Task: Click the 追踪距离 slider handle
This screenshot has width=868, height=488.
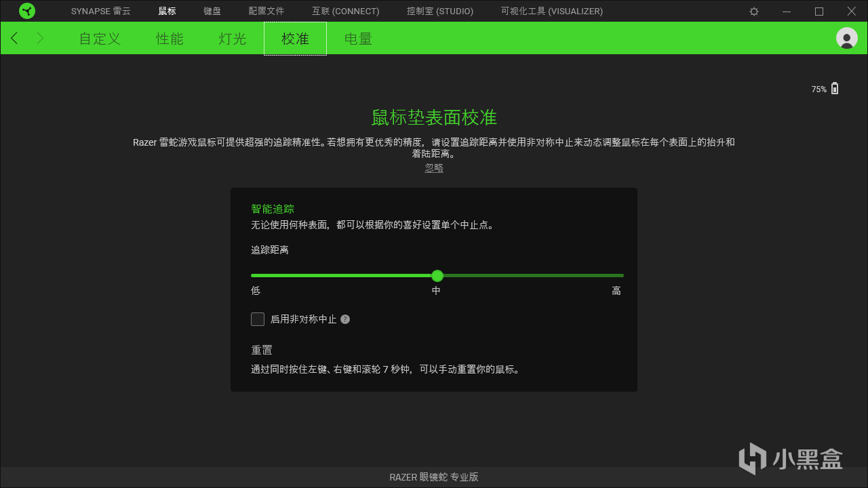Action: tap(437, 276)
